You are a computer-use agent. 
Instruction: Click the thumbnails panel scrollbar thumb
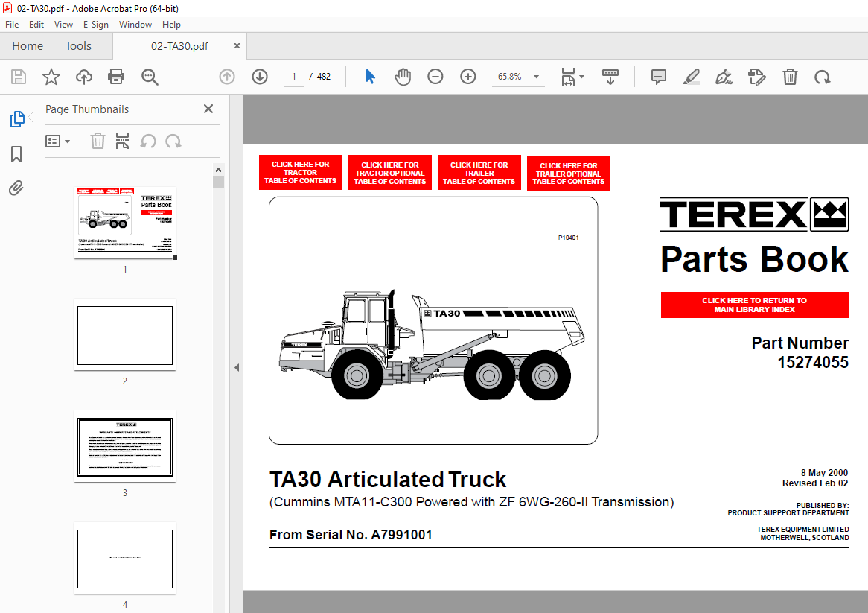(x=219, y=182)
